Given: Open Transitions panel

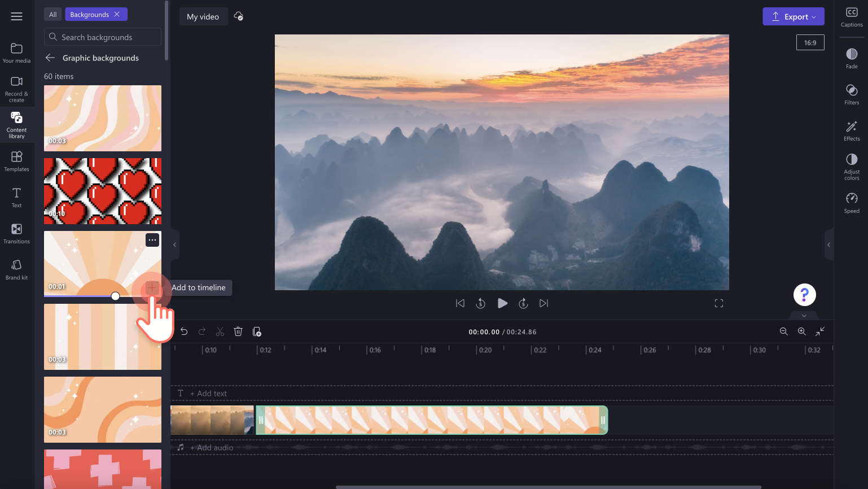Looking at the screenshot, I should pyautogui.click(x=17, y=234).
